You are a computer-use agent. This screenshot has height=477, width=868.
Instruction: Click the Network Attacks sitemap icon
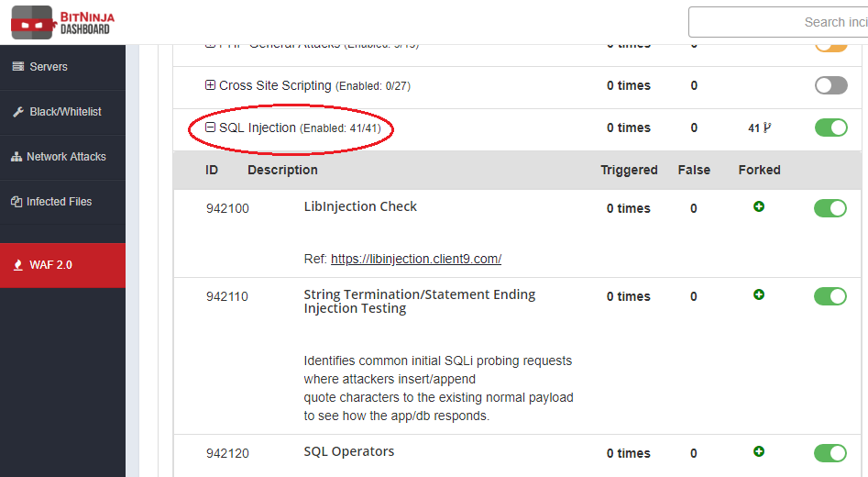pyautogui.click(x=16, y=157)
